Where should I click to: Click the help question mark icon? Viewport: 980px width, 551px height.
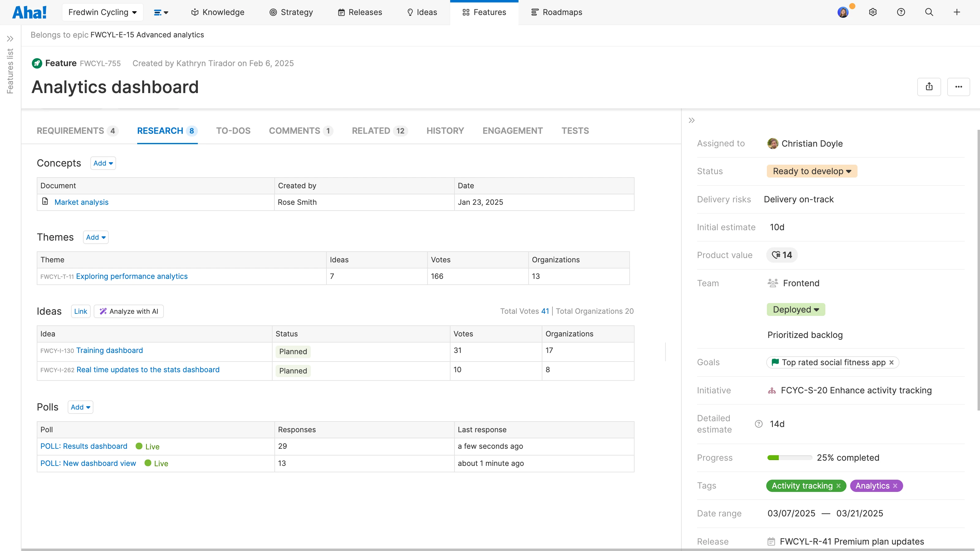[901, 12]
